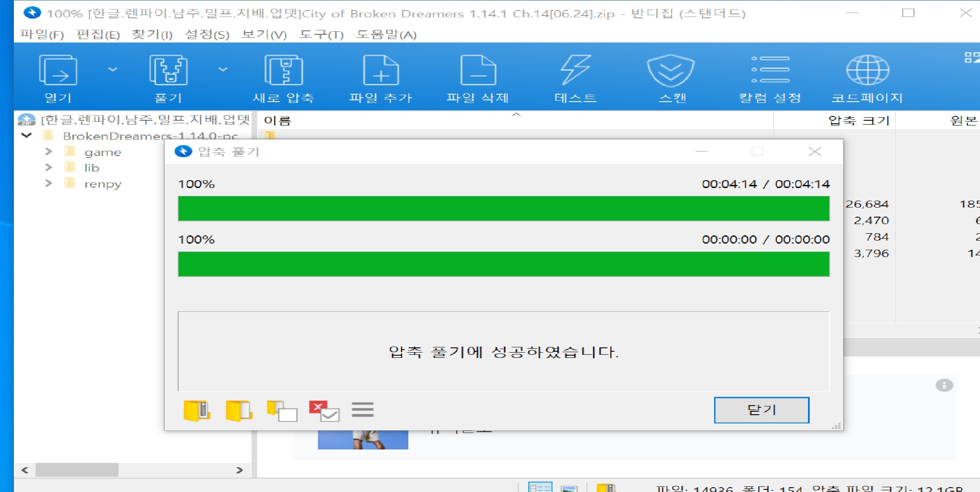Open the 파일(F) menu

tap(42, 34)
